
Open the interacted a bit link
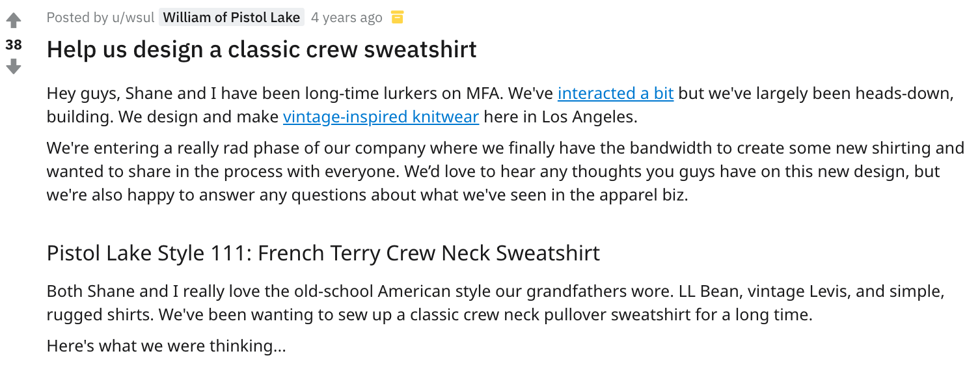(x=616, y=93)
